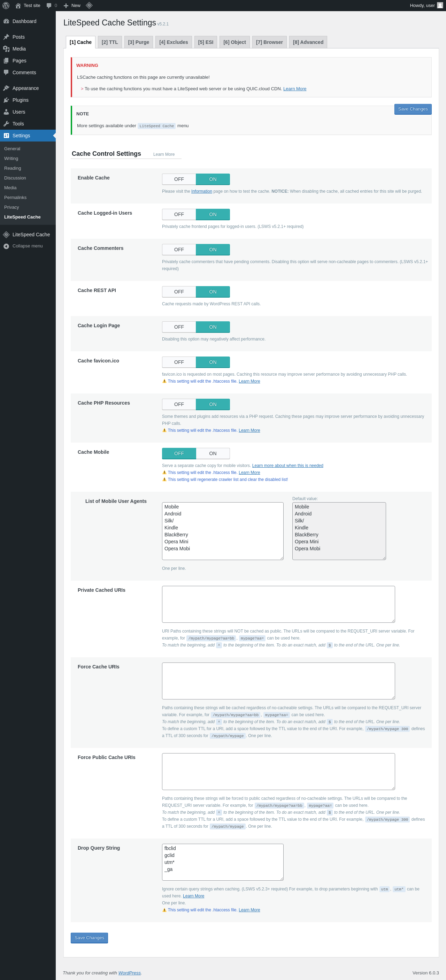Open the [8] Advanced tab

coord(308,42)
